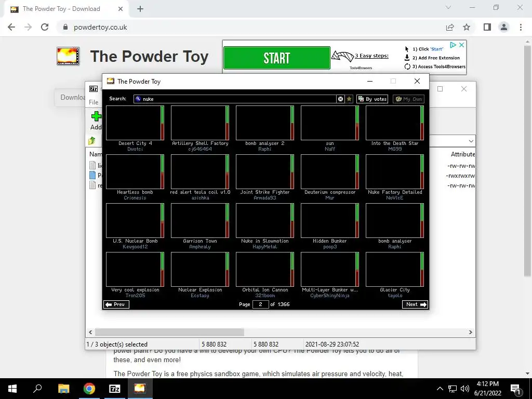Toggle the By votes sort button
532x399 pixels.
[x=372, y=99]
